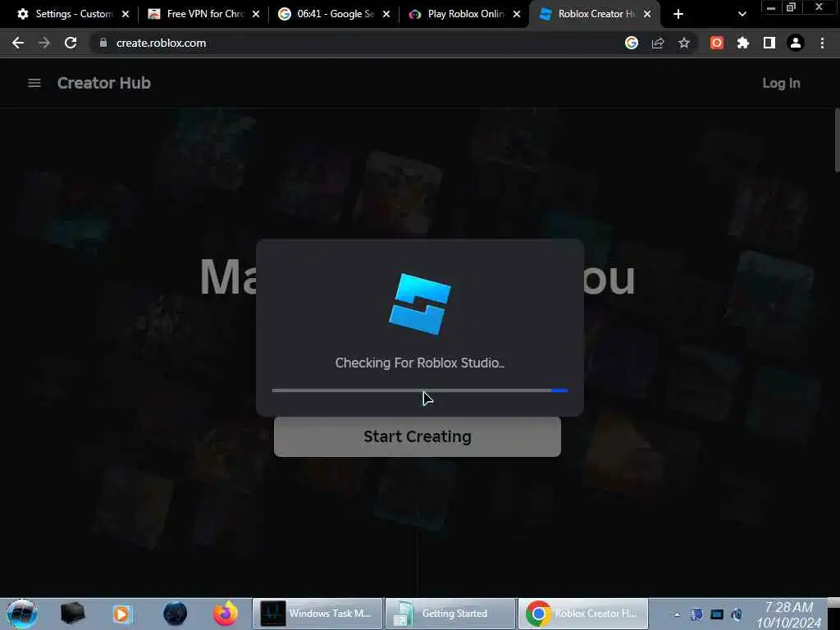Click the text 'Checking For Roblox Studio'

418,363
